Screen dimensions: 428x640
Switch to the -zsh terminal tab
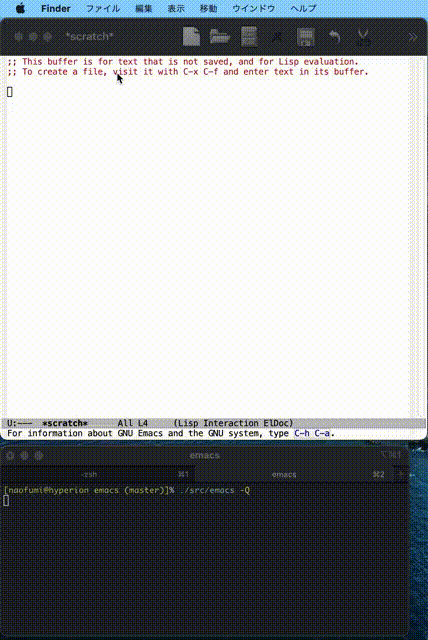coord(98,474)
